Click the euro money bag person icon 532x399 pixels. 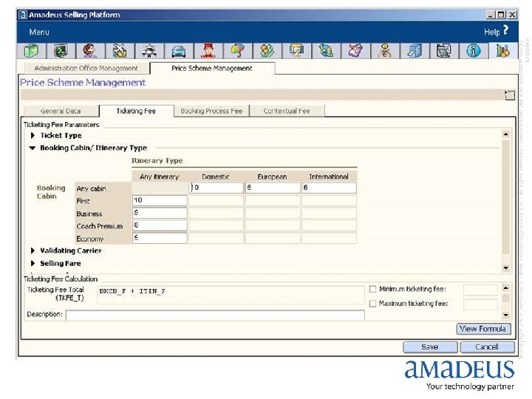(x=385, y=51)
